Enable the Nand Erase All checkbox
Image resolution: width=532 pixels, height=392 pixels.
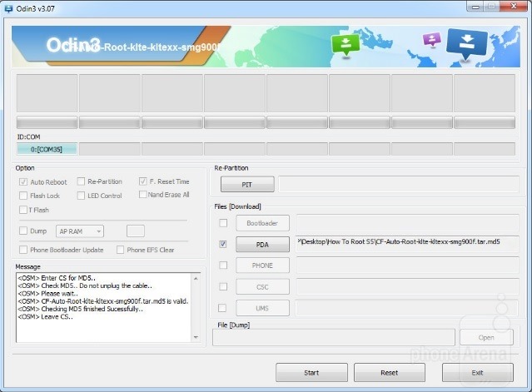click(x=143, y=195)
